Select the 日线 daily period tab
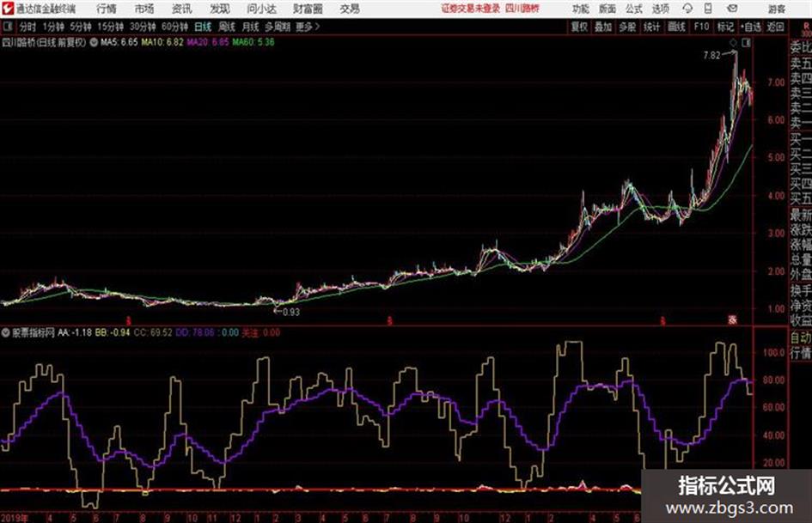Viewport: 812px width, 523px height. (203, 27)
